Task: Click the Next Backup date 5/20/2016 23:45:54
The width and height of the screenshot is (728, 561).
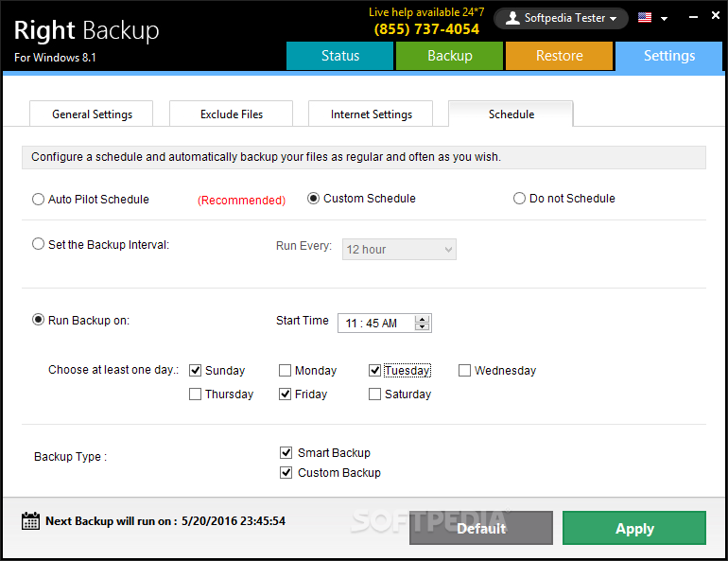Action: 234,521
